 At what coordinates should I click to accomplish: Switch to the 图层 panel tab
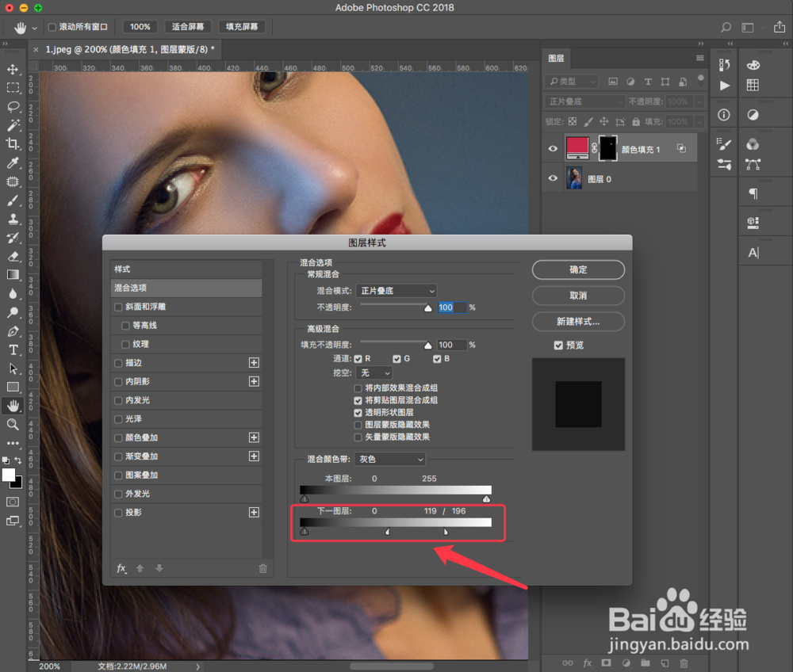pyautogui.click(x=556, y=58)
